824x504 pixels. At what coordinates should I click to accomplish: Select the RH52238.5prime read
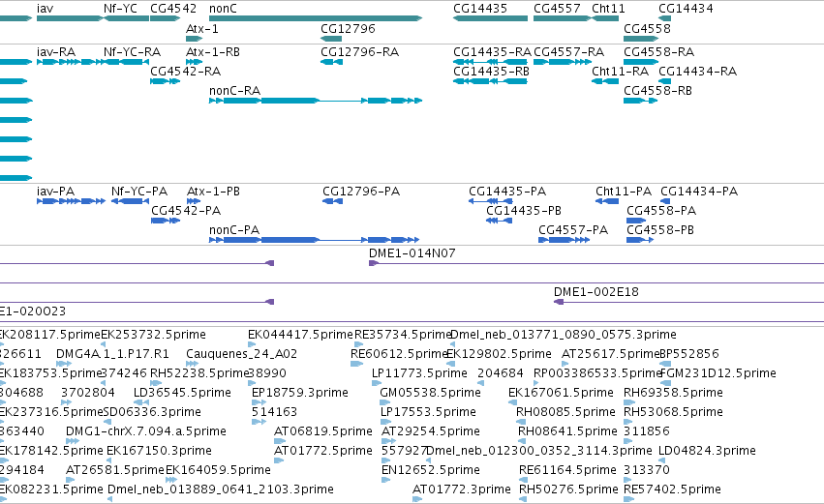coord(199,373)
